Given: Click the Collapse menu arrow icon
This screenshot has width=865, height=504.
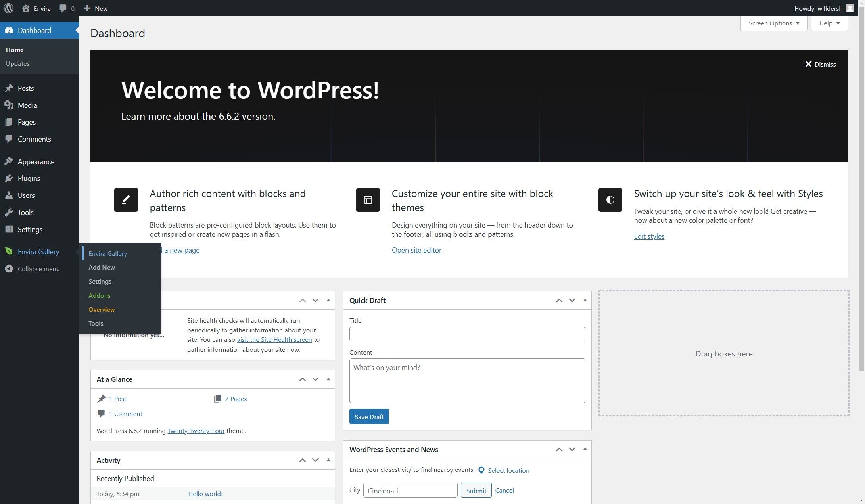Looking at the screenshot, I should [9, 269].
